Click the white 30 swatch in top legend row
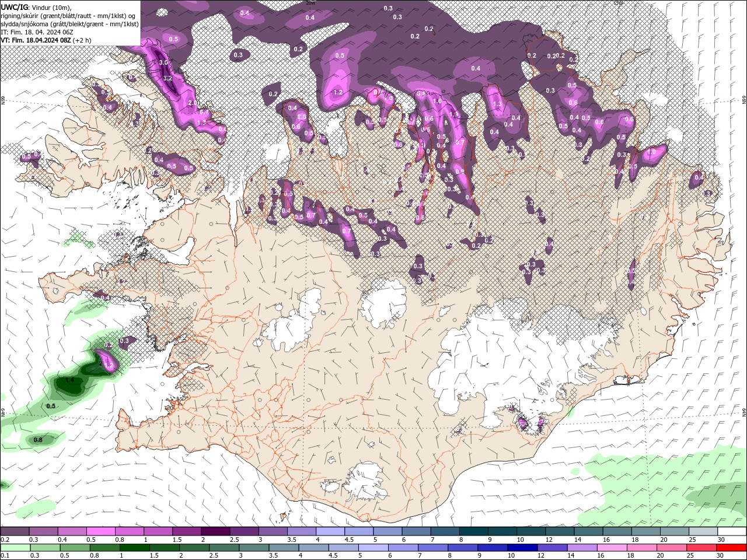This screenshot has height=560, width=747. (732, 531)
